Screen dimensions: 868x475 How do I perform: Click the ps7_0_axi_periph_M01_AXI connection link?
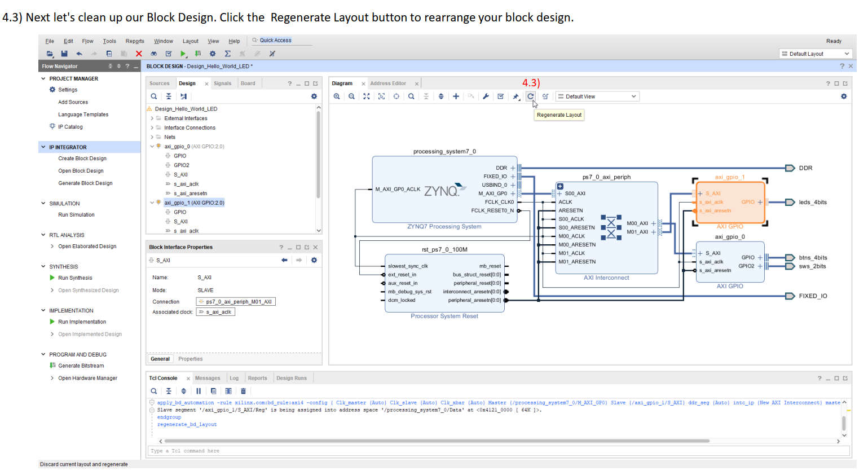click(x=236, y=302)
